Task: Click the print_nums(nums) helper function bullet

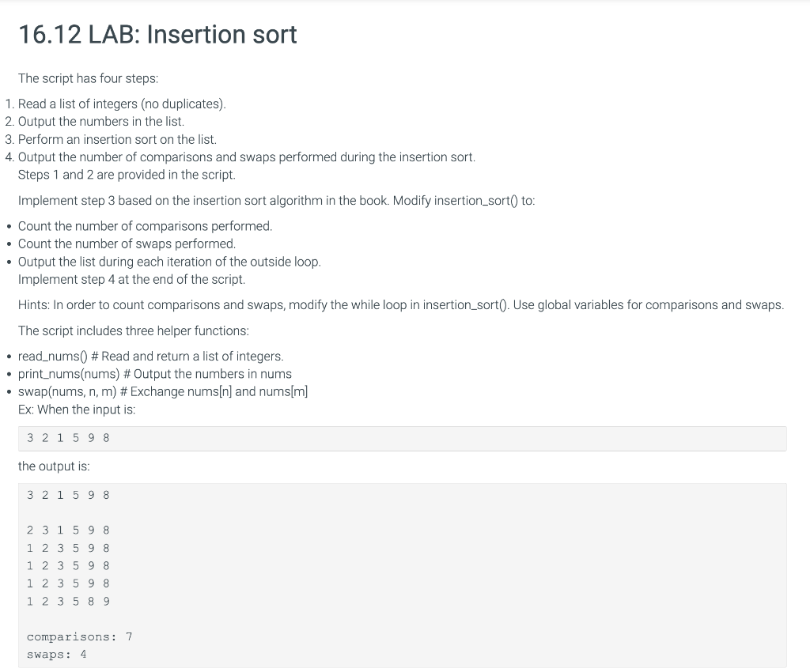Action: (x=155, y=374)
